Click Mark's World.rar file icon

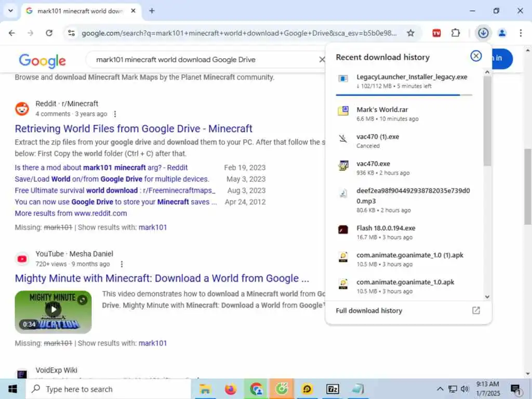tap(343, 111)
